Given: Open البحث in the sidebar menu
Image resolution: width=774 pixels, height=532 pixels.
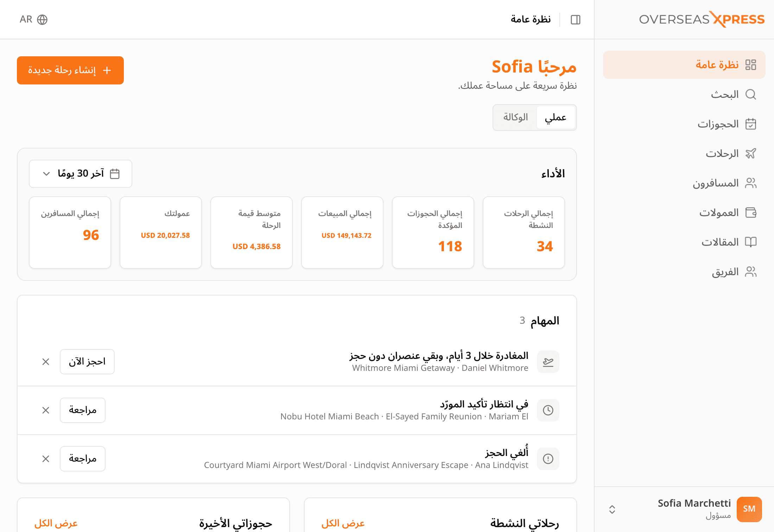Looking at the screenshot, I should (684, 94).
